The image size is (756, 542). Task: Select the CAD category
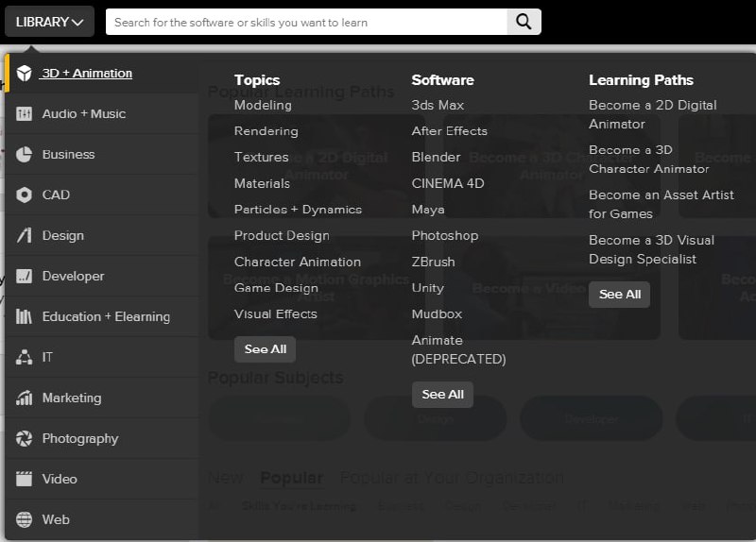click(x=56, y=195)
